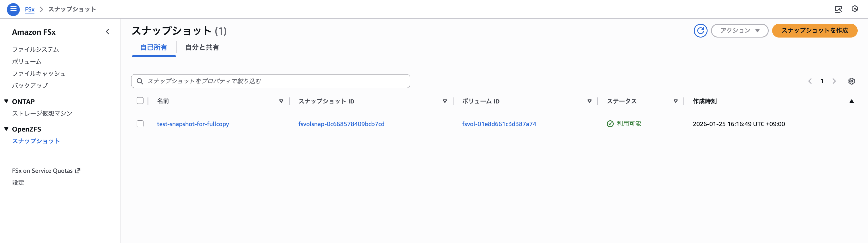Click the Amazon FSx sidebar title
Viewport: 868px width, 243px height.
tap(34, 32)
